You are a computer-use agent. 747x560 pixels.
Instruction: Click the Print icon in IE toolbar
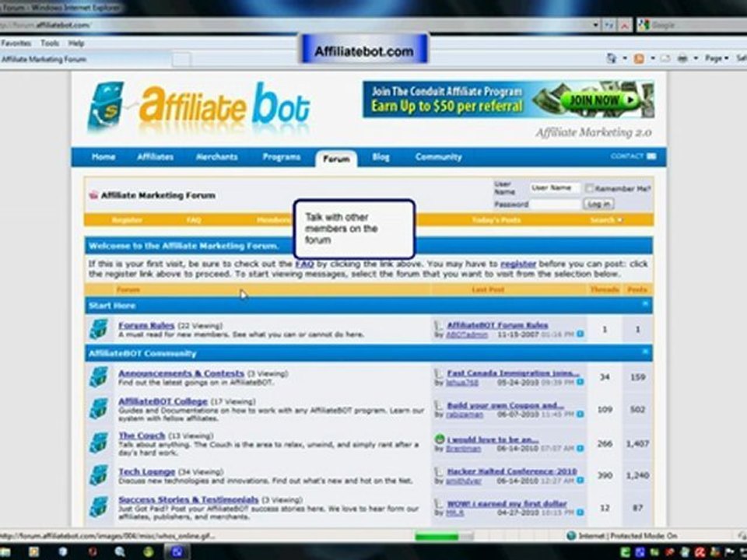point(682,58)
